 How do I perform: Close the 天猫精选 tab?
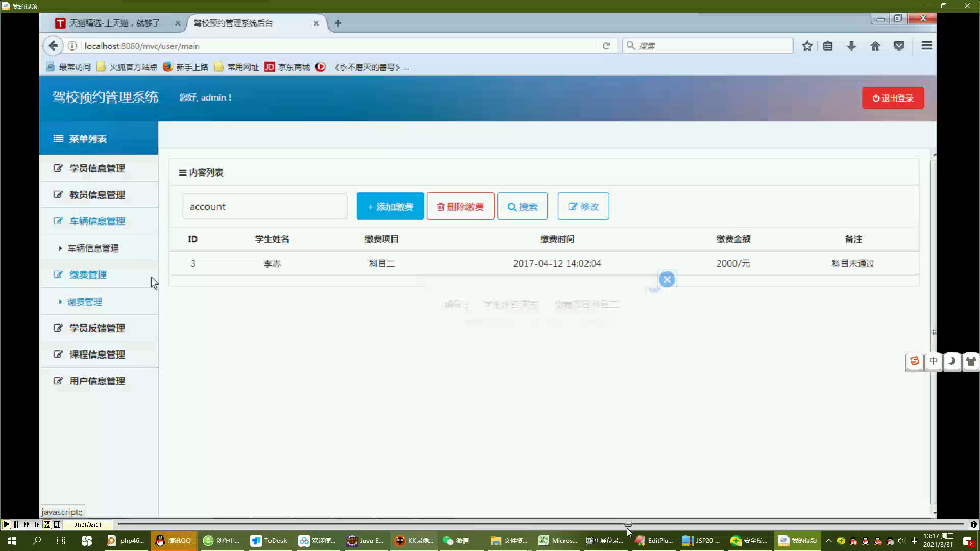[x=177, y=23]
